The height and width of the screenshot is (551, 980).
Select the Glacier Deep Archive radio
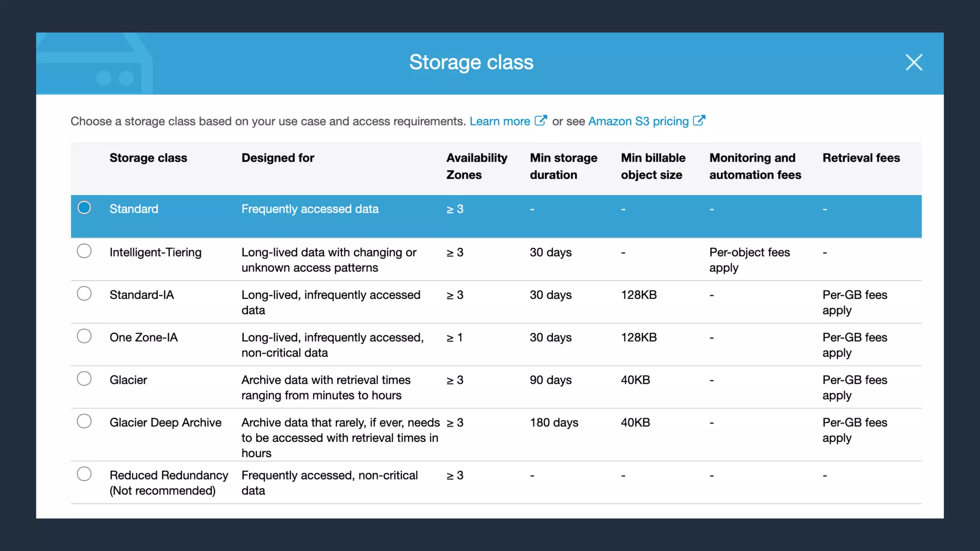tap(84, 421)
